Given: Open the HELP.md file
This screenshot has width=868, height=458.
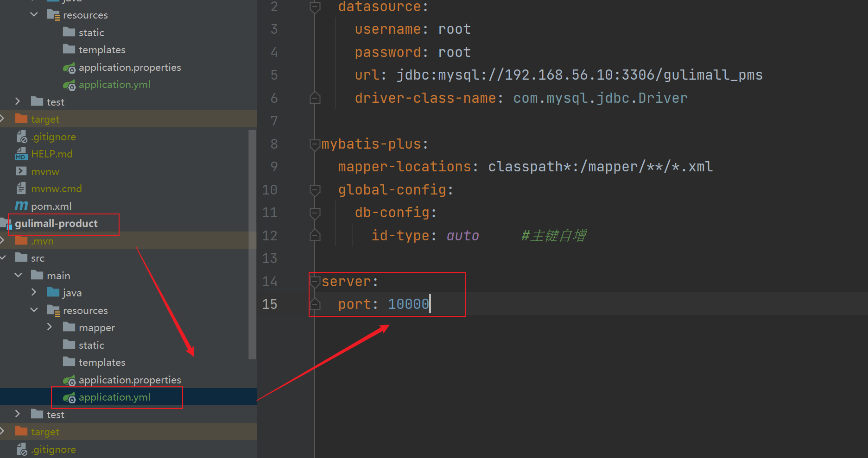Looking at the screenshot, I should pyautogui.click(x=52, y=154).
